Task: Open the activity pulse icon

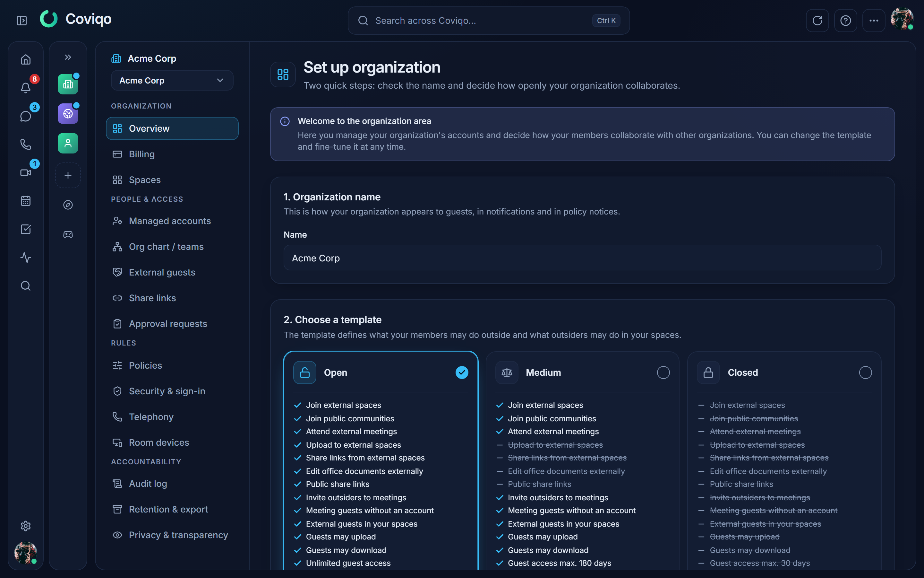Action: (x=26, y=258)
